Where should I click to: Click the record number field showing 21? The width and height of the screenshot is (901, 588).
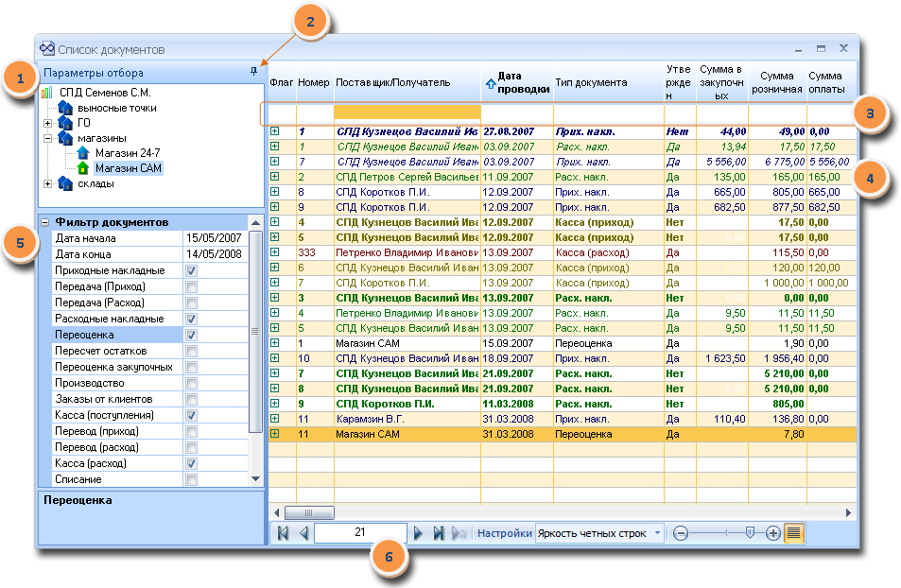tap(360, 532)
